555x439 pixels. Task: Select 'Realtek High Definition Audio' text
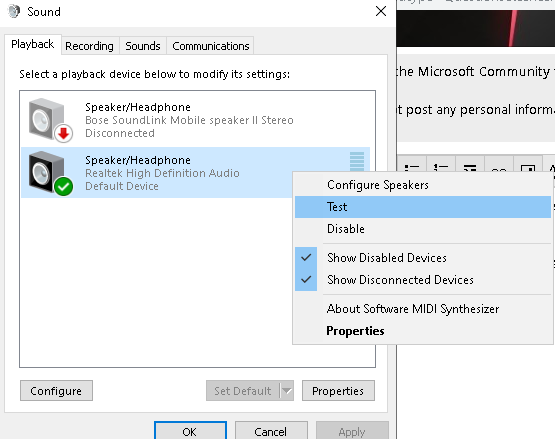pyautogui.click(x=162, y=173)
